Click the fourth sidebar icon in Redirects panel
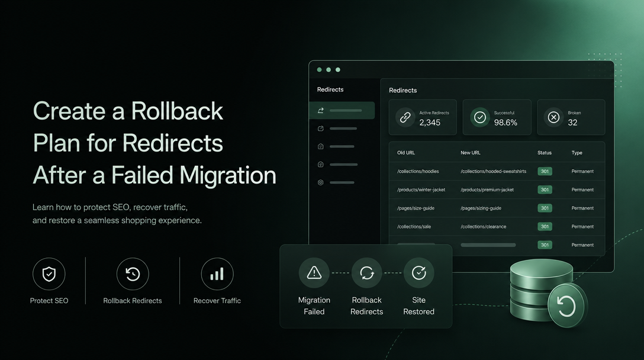Viewport: 644px width, 360px height. click(x=321, y=165)
